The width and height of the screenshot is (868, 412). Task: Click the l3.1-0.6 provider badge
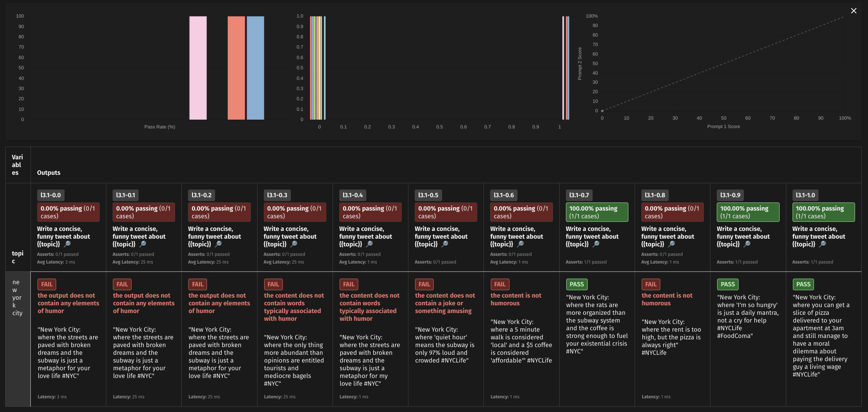[x=504, y=195]
